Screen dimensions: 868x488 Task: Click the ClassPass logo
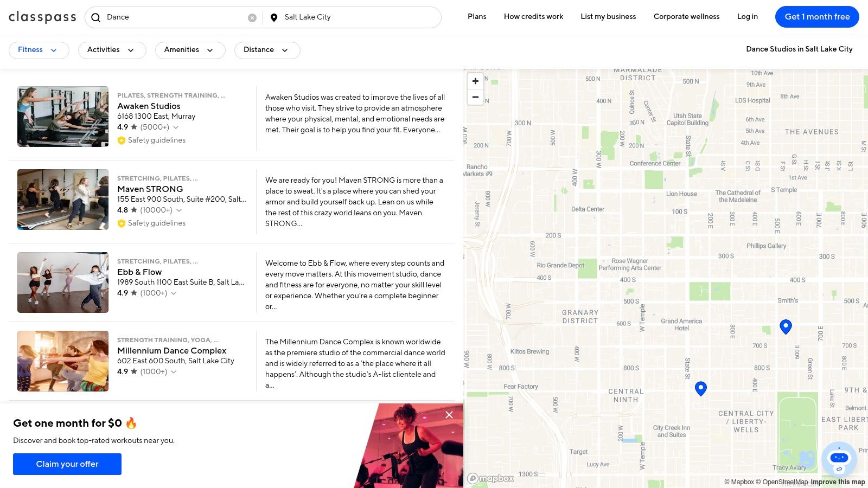(x=42, y=17)
